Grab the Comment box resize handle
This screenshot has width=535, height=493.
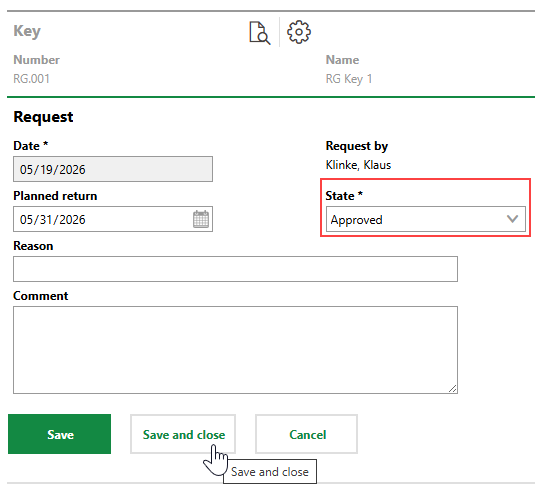coord(452,389)
